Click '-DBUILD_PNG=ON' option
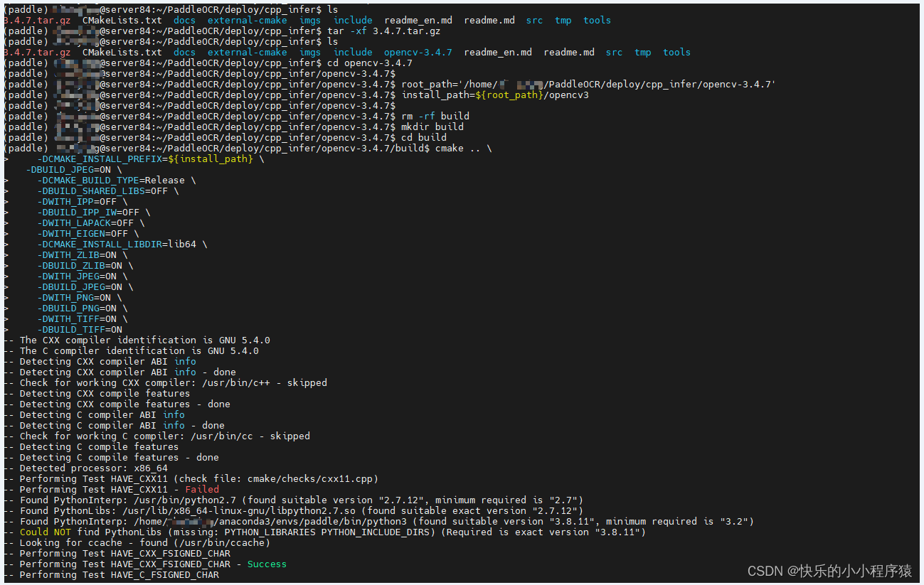This screenshot has width=924, height=585. pos(77,308)
